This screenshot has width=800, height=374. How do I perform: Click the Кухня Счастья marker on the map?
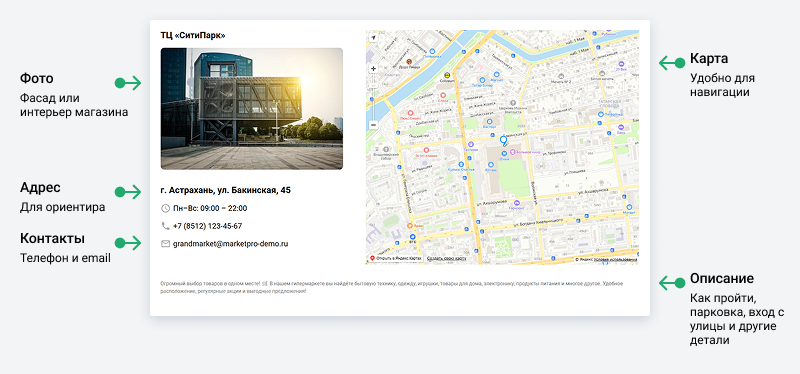click(x=461, y=164)
